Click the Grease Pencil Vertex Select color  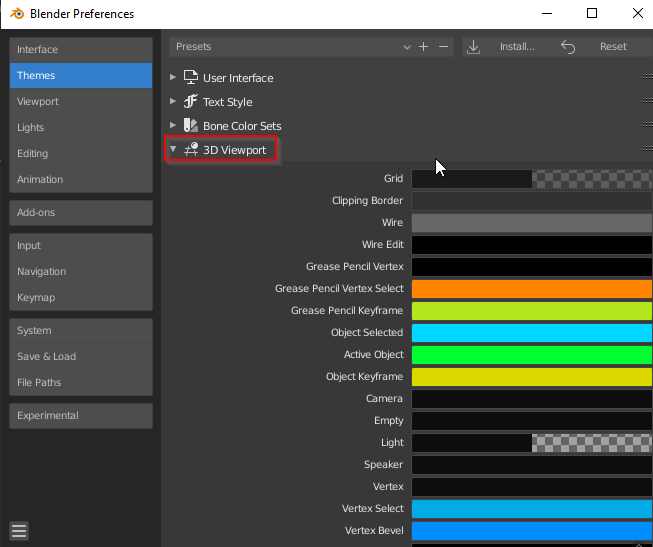(x=531, y=289)
